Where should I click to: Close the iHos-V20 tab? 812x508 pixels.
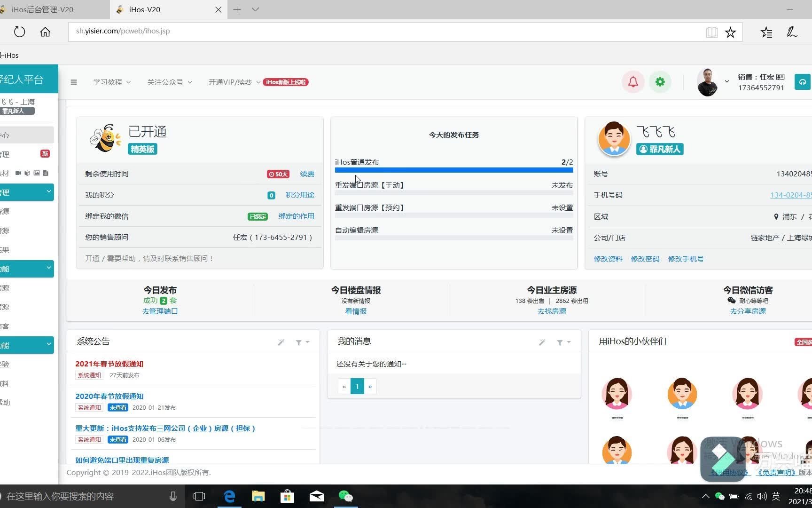tap(219, 9)
